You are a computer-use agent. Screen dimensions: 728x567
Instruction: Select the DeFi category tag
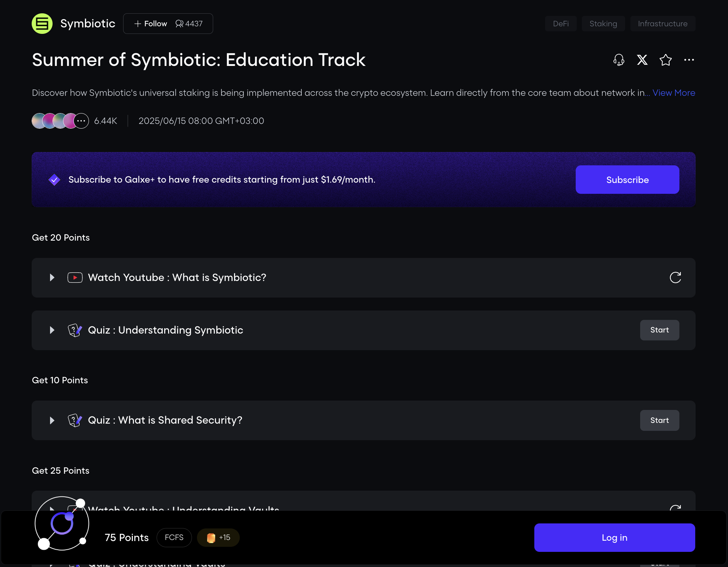click(x=561, y=24)
